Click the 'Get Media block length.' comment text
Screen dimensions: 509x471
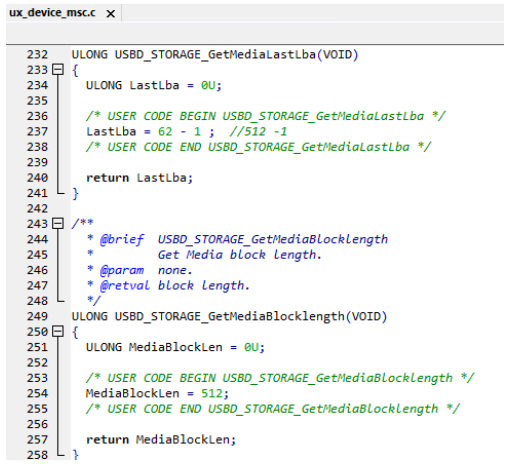click(239, 255)
